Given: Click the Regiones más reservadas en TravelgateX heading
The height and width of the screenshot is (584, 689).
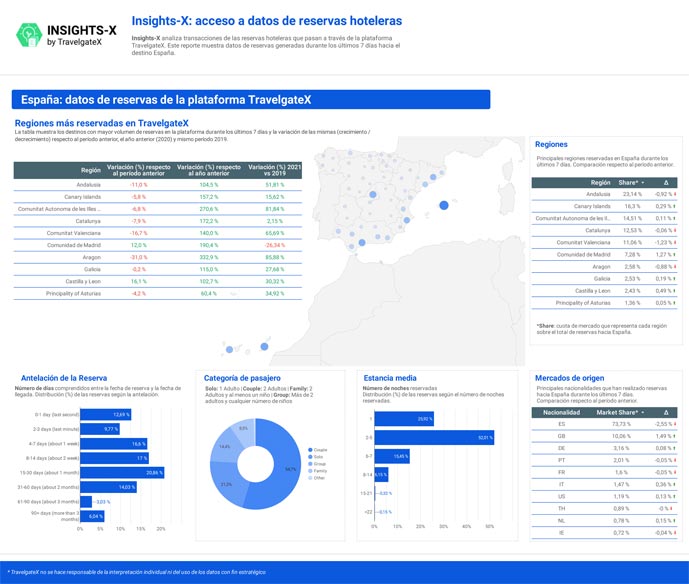Looking at the screenshot, I should pos(102,123).
